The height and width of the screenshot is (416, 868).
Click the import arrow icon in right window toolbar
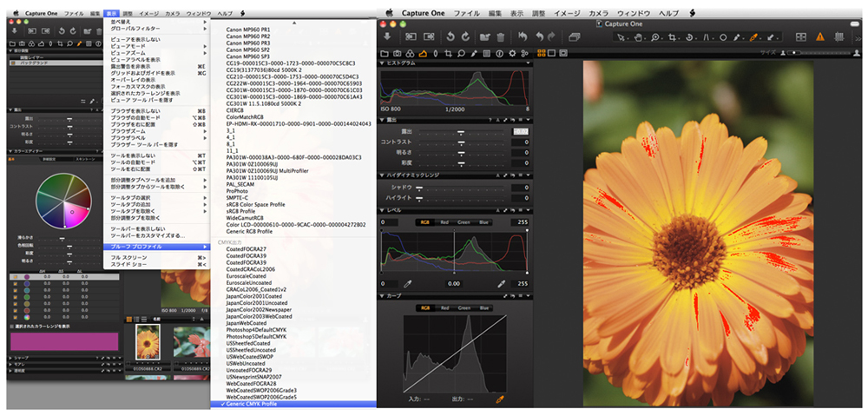point(387,36)
